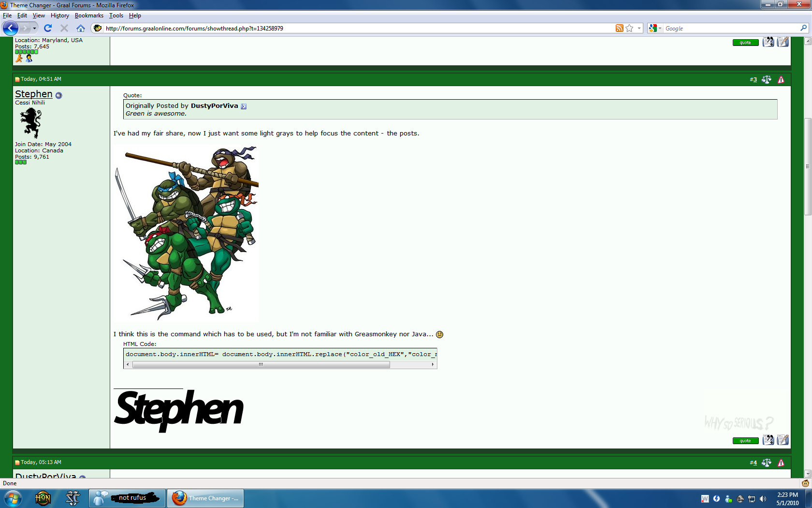
Task: Report post #4 with the warning triangle
Action: [x=781, y=463]
